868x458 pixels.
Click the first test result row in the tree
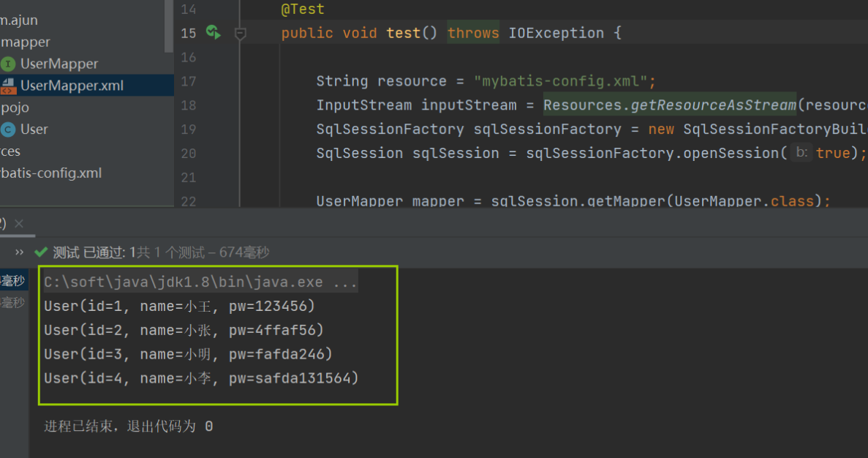coord(12,281)
